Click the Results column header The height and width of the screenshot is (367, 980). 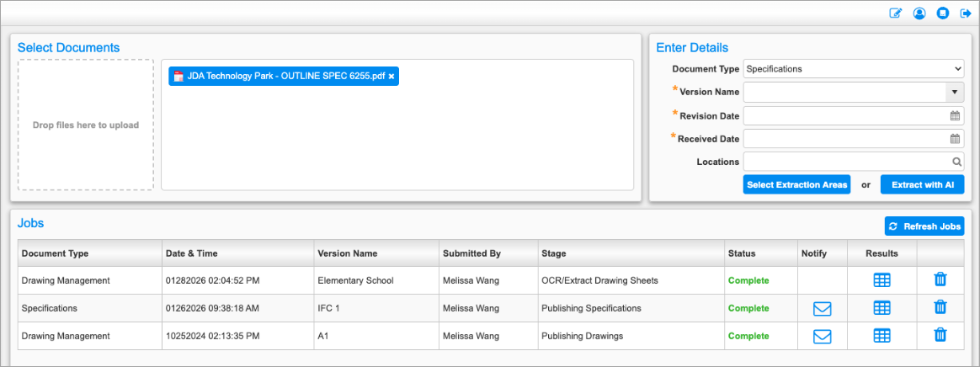coord(881,254)
